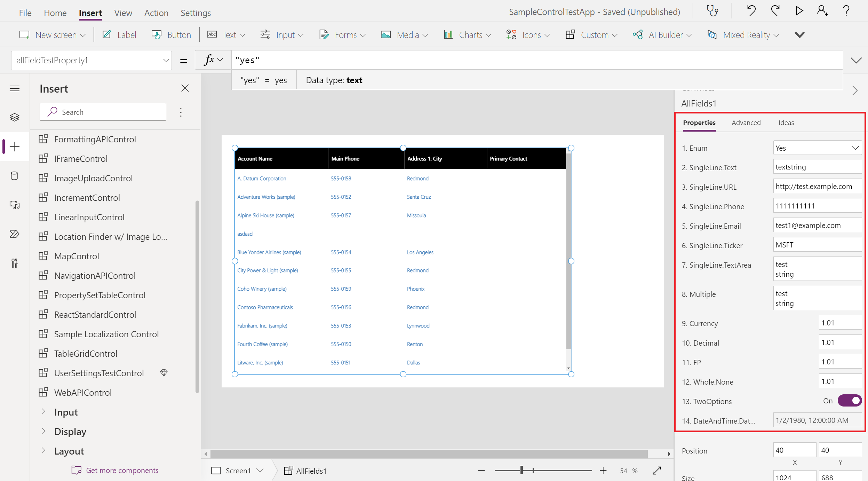Insert a Label from the toolbar
Viewport: 868px width, 481px height.
[119, 34]
